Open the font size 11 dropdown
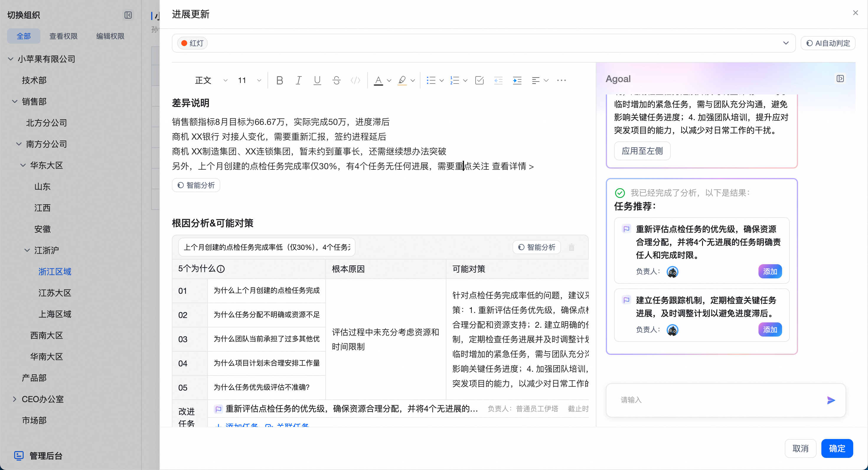Viewport: 868px width, 470px height. click(x=249, y=80)
